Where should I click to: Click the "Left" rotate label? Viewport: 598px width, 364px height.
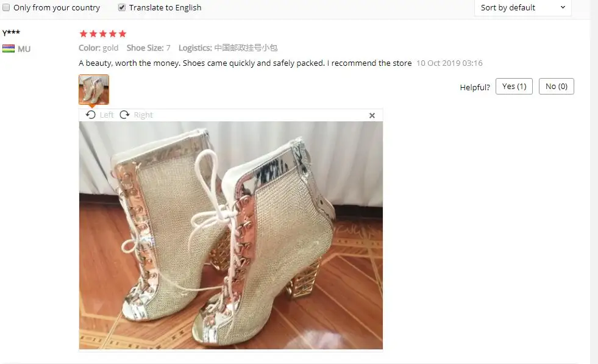(107, 115)
